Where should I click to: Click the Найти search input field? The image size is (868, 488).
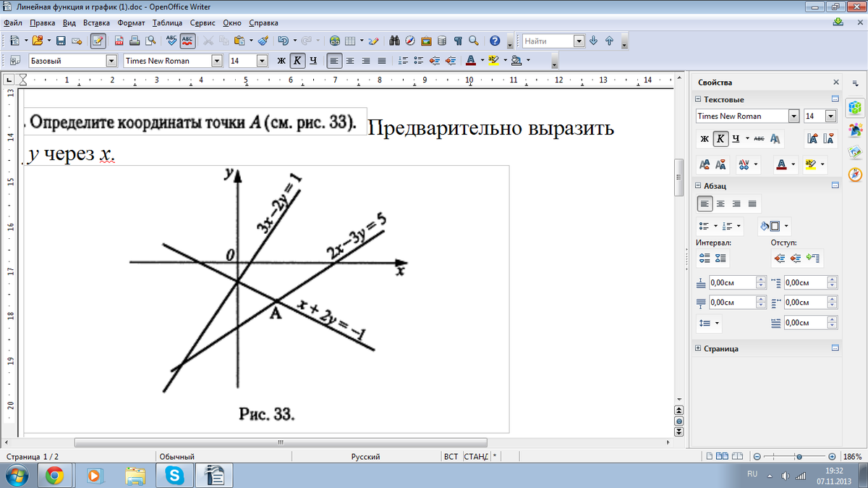tap(548, 41)
